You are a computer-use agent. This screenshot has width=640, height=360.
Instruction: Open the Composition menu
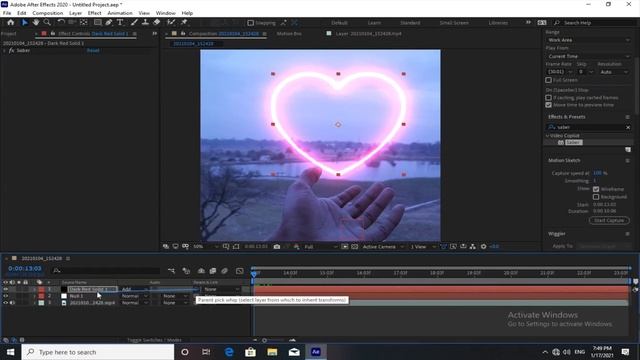coord(47,13)
